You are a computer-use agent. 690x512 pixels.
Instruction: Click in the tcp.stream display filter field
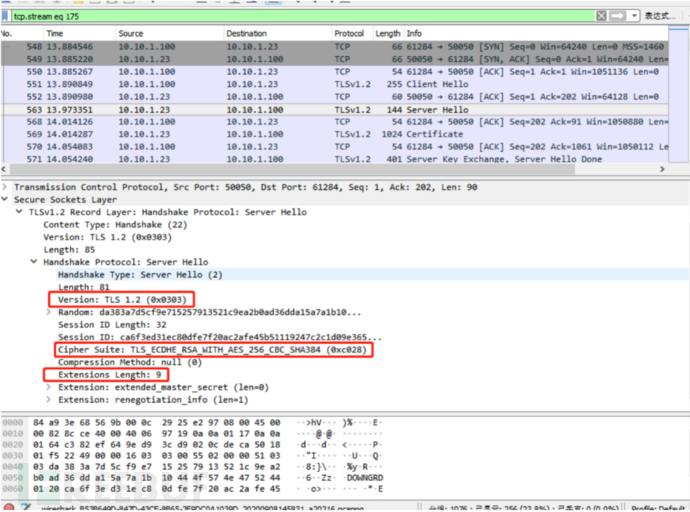300,15
